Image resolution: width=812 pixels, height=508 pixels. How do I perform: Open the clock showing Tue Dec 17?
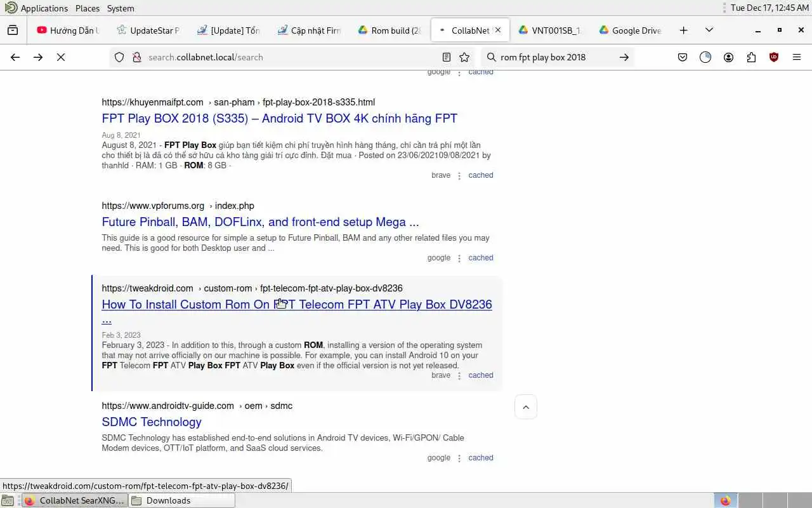tap(768, 8)
